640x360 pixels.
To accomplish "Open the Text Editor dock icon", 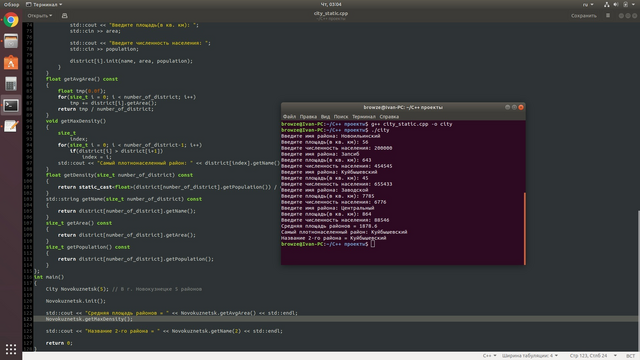I will coord(11,127).
